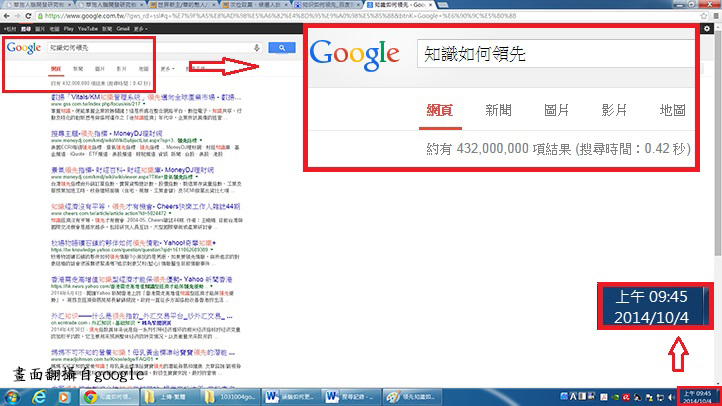Open the 1031004go folder taskbar button
Viewport: 722px width, 406px height.
coord(230,397)
